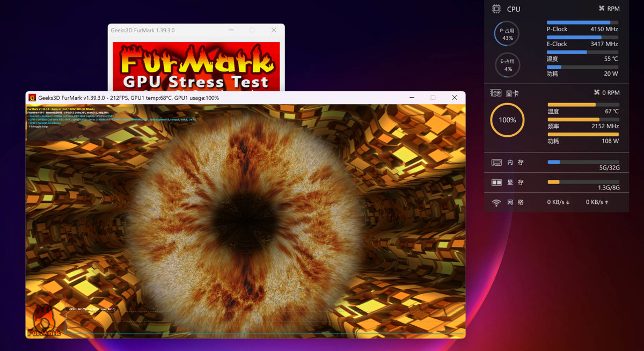The height and width of the screenshot is (351, 644).
Task: Click the CPU 功耗 progress bar
Action: click(x=583, y=67)
